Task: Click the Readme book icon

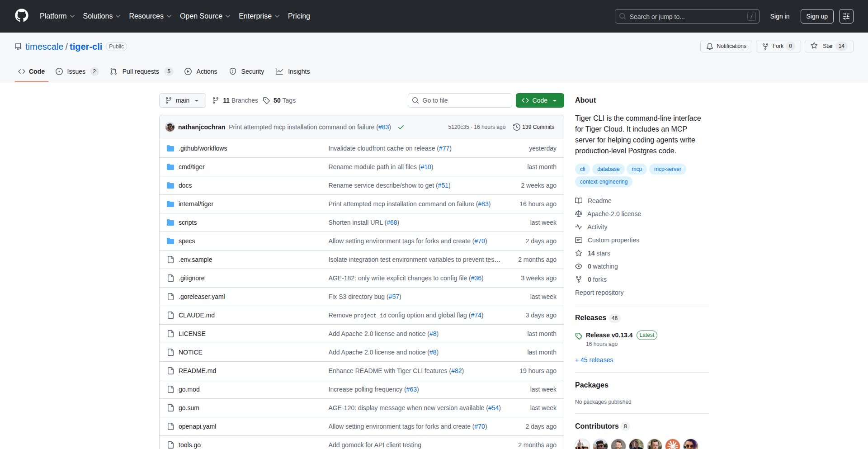Action: tap(579, 200)
